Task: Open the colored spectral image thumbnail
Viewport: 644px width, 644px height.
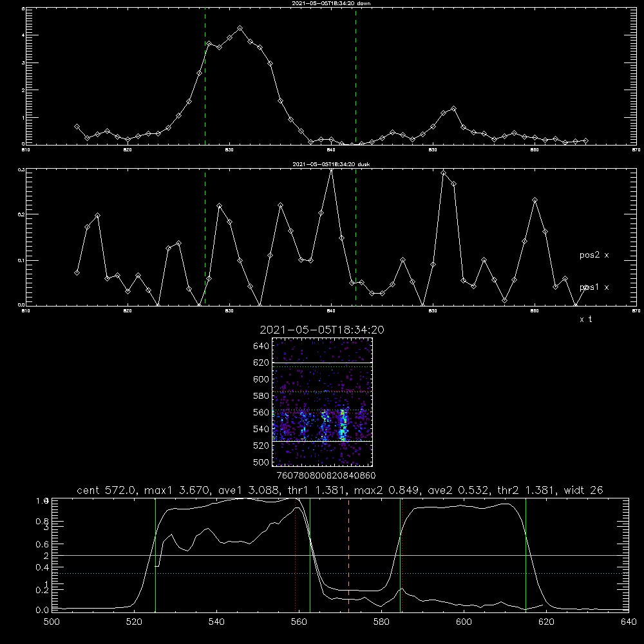Action: pyautogui.click(x=323, y=402)
